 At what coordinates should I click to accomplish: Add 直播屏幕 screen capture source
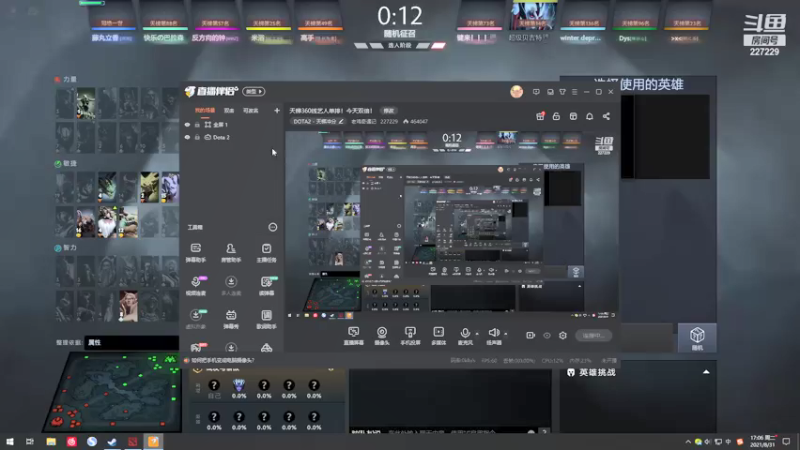click(x=354, y=336)
